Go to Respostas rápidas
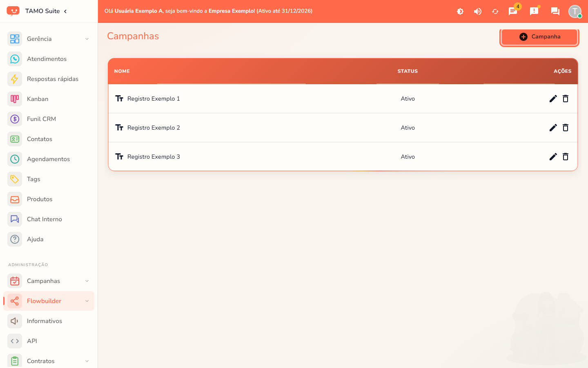 pyautogui.click(x=49, y=79)
